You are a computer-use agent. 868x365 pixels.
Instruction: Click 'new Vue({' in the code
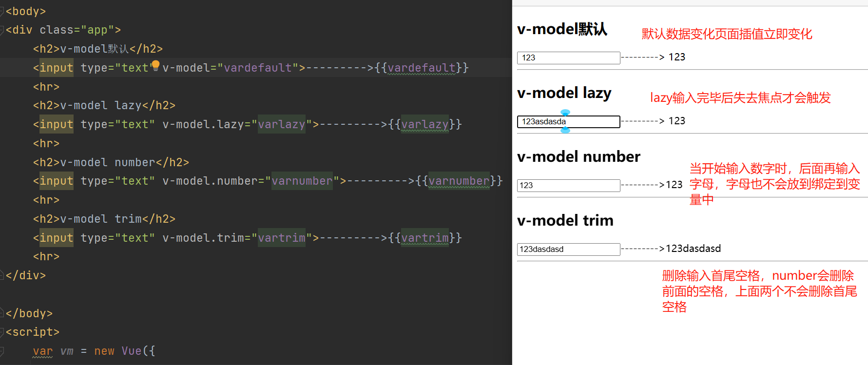(x=125, y=351)
